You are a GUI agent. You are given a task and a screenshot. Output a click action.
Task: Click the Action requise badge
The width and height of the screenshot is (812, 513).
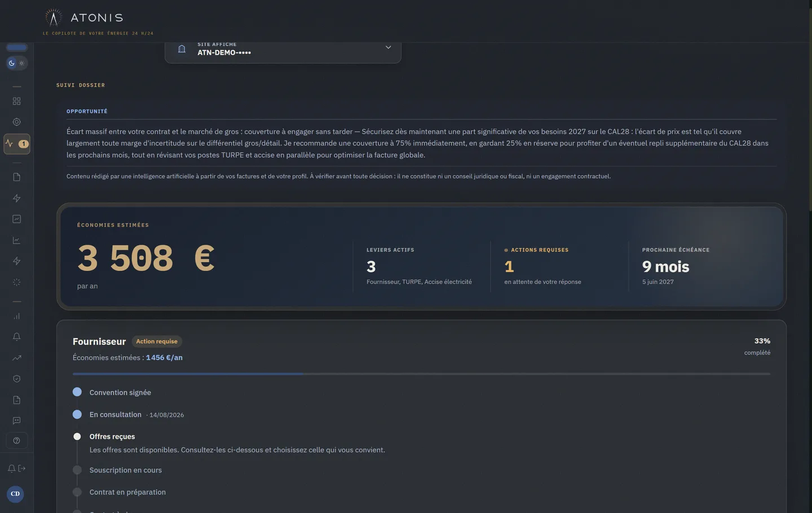coord(157,341)
